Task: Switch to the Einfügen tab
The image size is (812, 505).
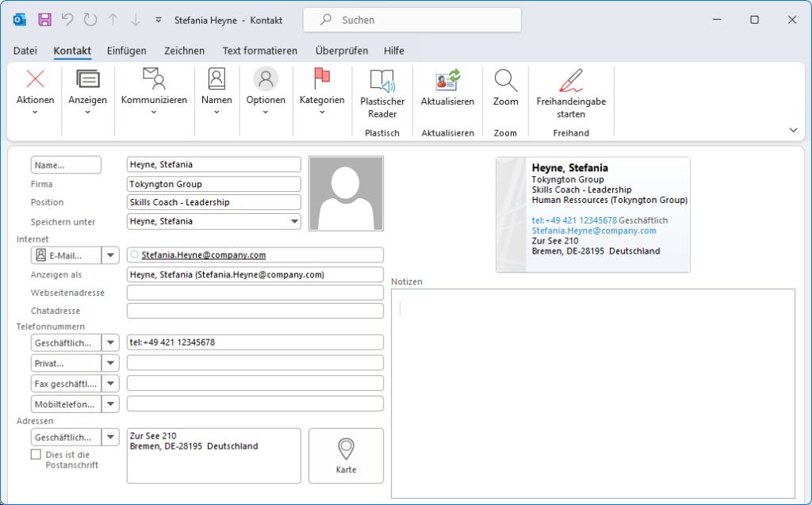Action: point(127,51)
